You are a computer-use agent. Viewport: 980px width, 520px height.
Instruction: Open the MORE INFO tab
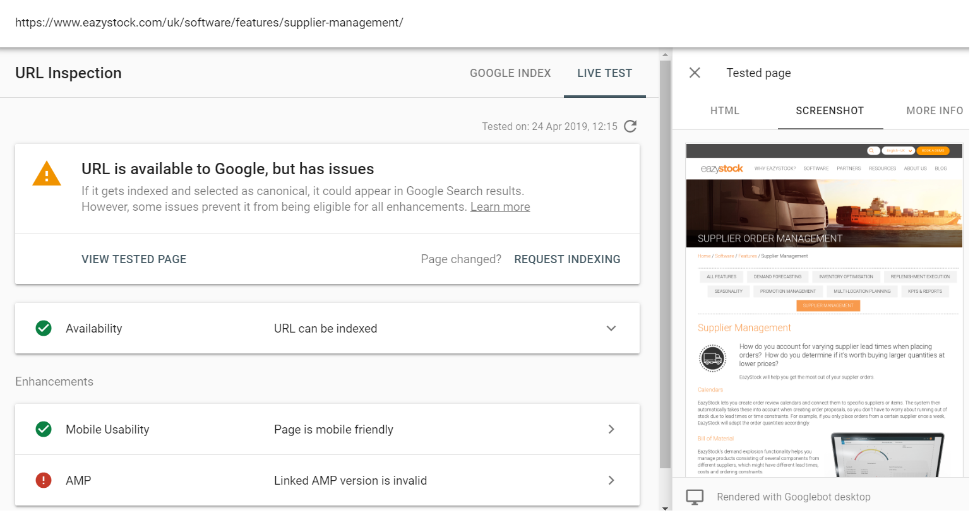coord(935,110)
